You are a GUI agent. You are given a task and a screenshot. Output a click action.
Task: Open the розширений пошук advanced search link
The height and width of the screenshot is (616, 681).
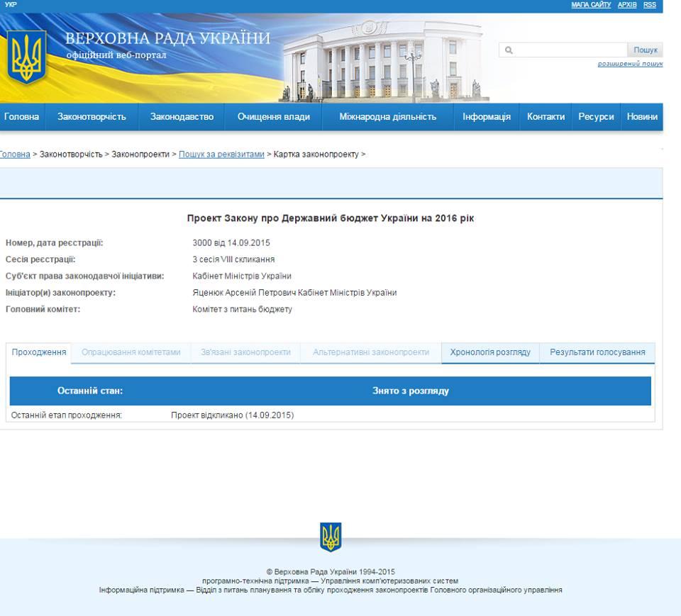point(629,64)
